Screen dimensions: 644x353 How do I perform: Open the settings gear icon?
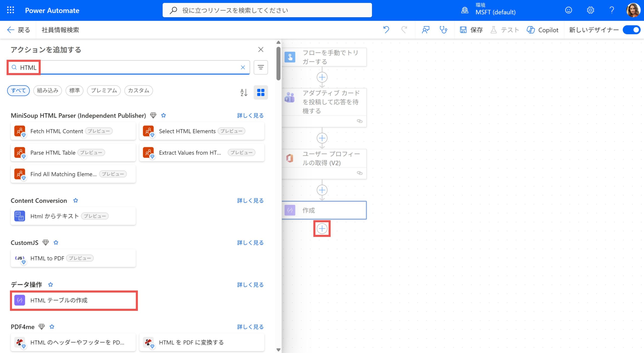click(590, 10)
